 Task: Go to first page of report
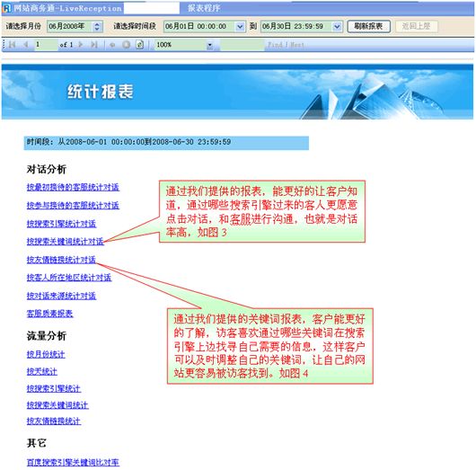13,45
